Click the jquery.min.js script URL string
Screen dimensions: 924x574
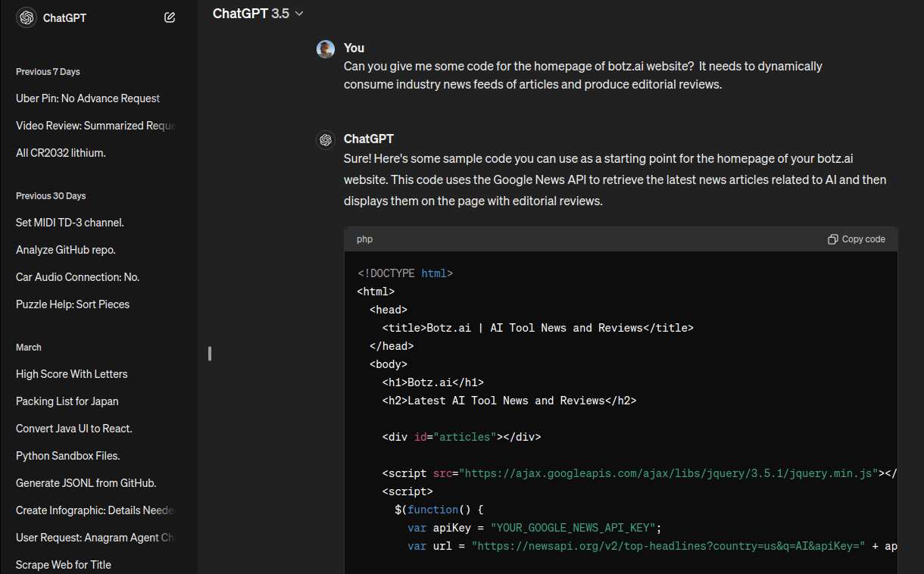pyautogui.click(x=668, y=473)
